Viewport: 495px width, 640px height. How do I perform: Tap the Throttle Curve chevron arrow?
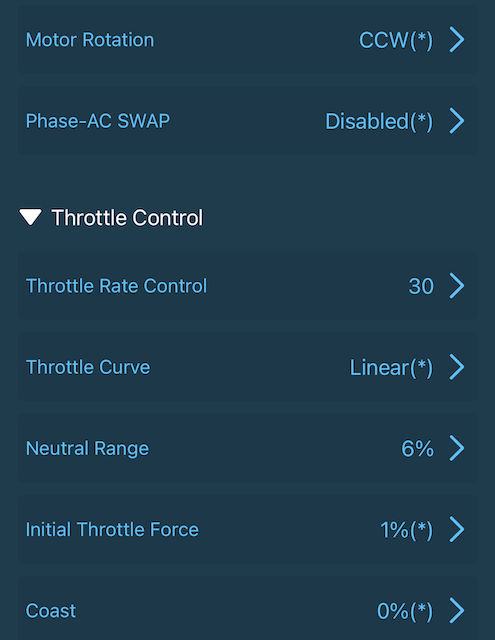click(457, 367)
